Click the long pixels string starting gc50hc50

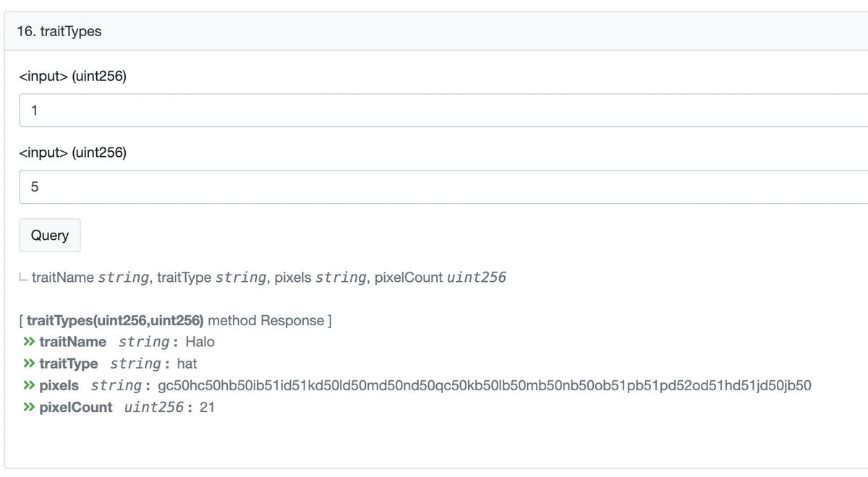(484, 385)
